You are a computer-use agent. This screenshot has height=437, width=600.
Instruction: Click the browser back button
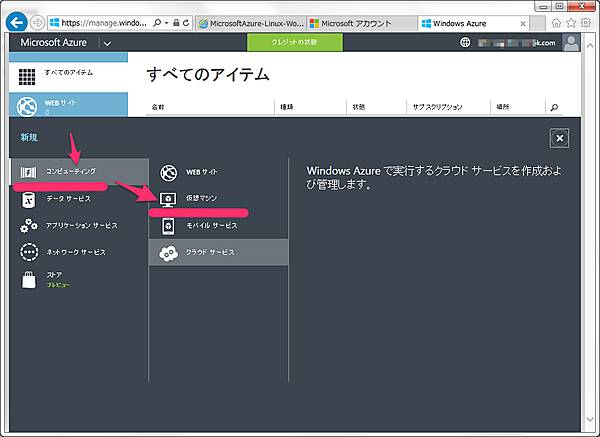(x=17, y=21)
